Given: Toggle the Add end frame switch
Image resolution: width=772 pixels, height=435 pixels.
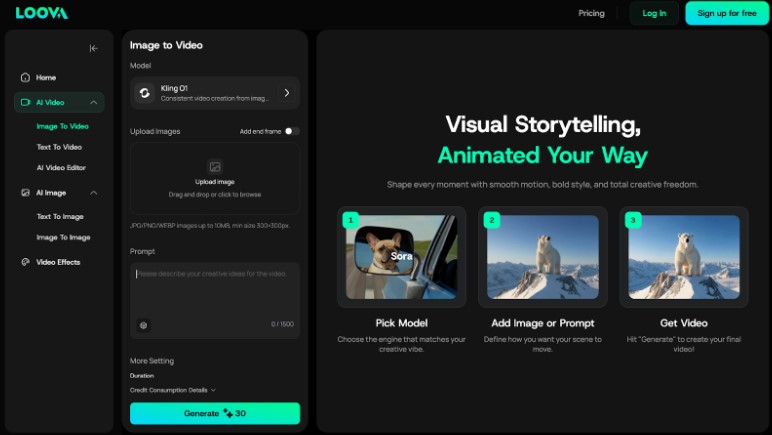Looking at the screenshot, I should coord(291,131).
